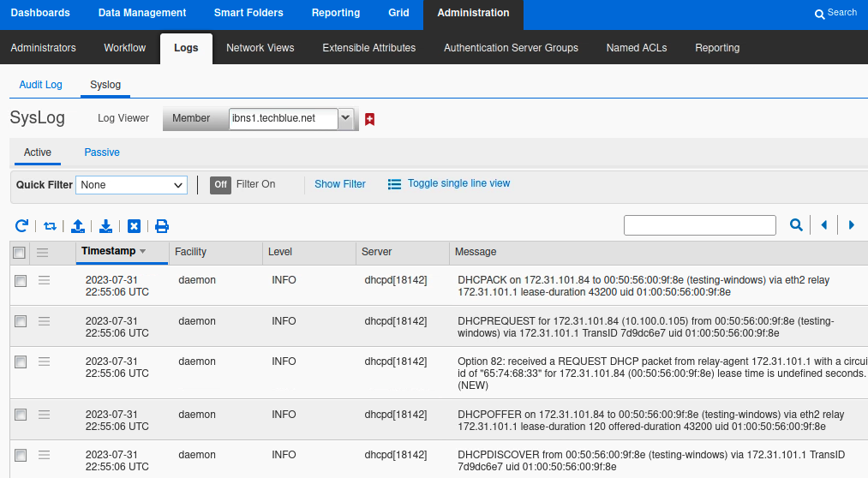The height and width of the screenshot is (478, 868).
Task: Go to next page arrow
Action: tap(852, 225)
